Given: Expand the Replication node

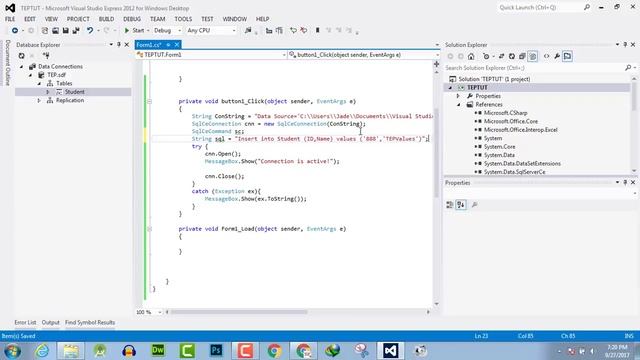Looking at the screenshot, I should click(39, 100).
